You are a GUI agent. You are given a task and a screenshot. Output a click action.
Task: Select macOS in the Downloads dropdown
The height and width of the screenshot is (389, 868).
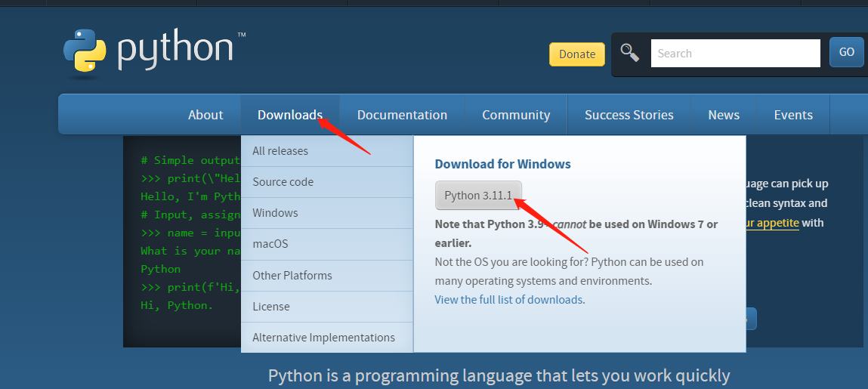(327, 244)
